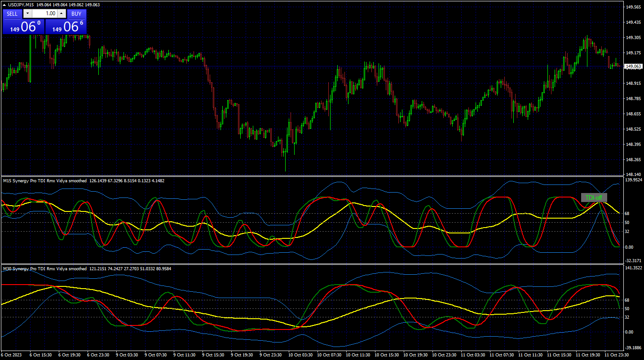Click the -39.1896 M30 indicator scale value
Screen dimensions: 644x360
tap(634, 348)
